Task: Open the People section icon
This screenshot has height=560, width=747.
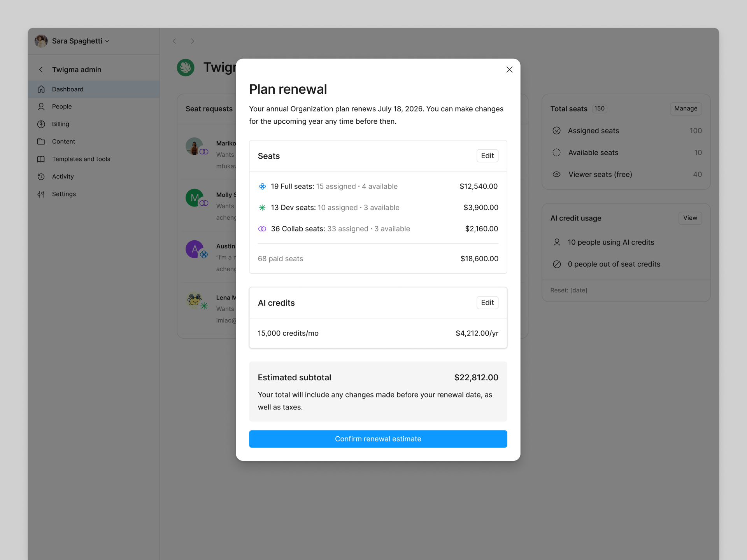Action: [41, 107]
